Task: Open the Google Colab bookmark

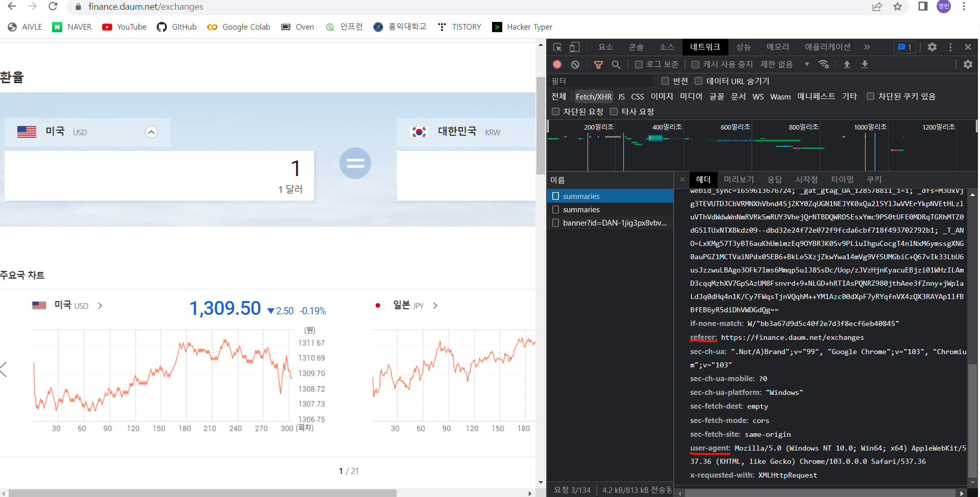Action: click(x=238, y=27)
